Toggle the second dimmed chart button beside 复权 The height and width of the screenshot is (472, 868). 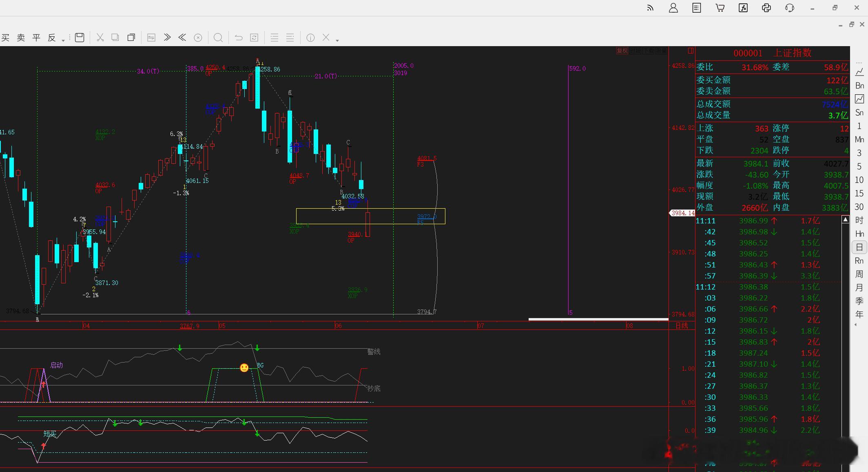pos(635,51)
